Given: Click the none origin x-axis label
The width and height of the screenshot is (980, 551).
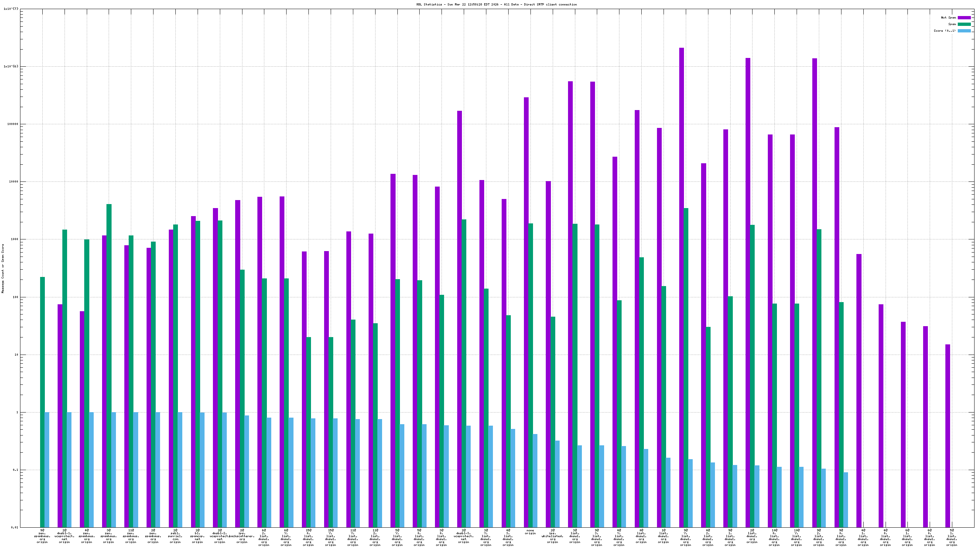Looking at the screenshot, I should 530,532.
